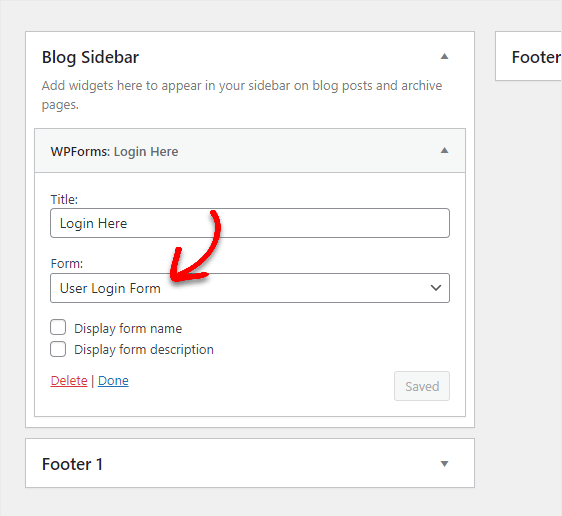Image resolution: width=562 pixels, height=516 pixels.
Task: Click the 'Display form description' label text
Action: pos(144,350)
